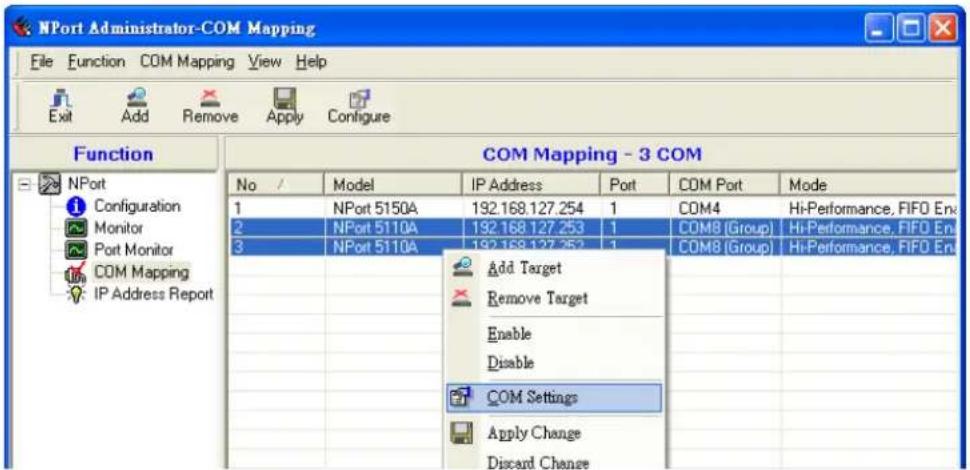Choose Remove Target from context menu
Image resolution: width=970 pixels, height=470 pixels.
click(x=556, y=299)
